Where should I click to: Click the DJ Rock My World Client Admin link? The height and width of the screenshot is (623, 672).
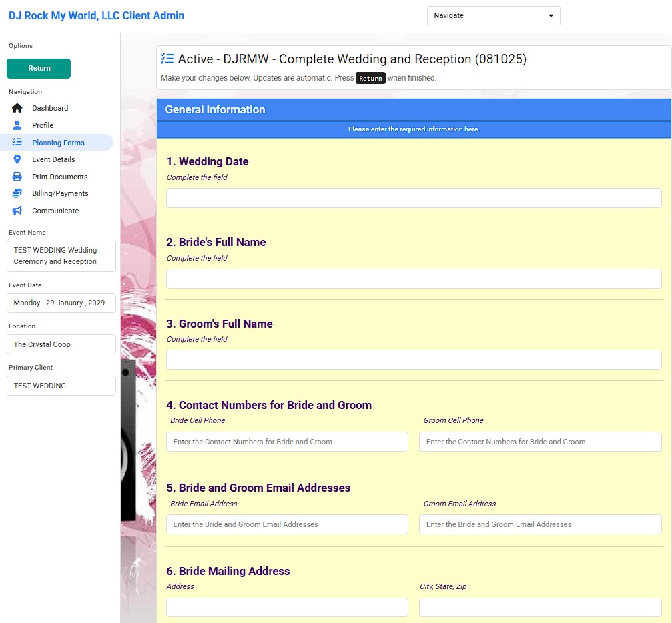tap(96, 16)
